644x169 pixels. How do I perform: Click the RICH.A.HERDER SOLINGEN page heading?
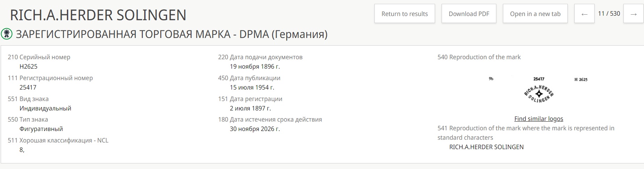tap(98, 15)
